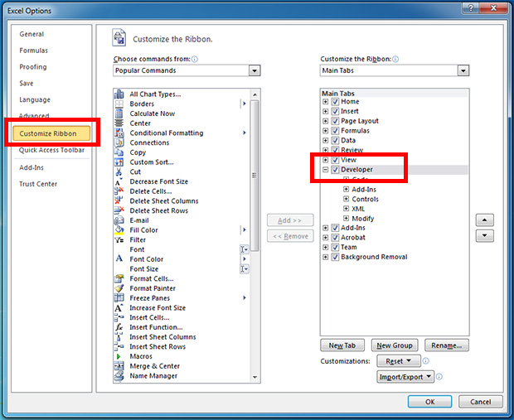Click the Format Painter brush icon
Viewport: 514px width, 420px height.
point(119,288)
